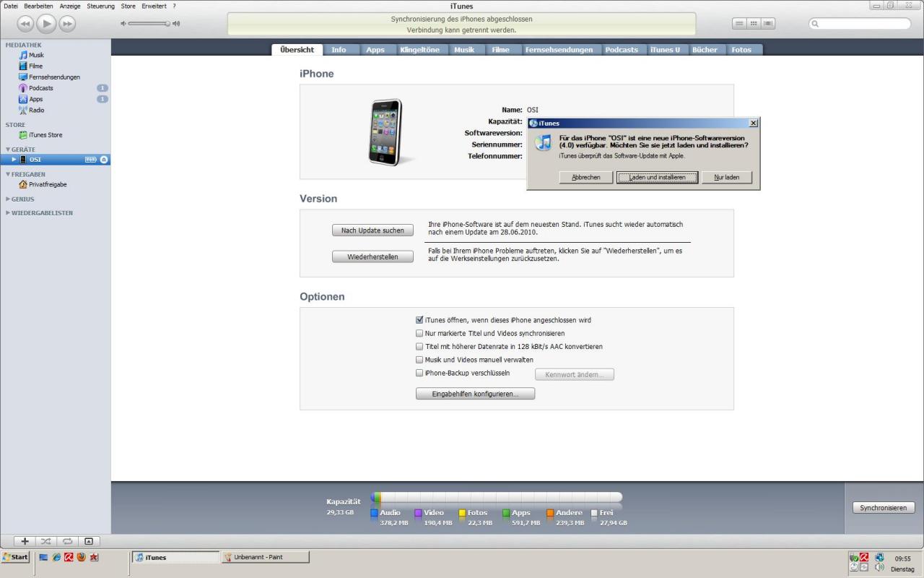The height and width of the screenshot is (578, 924).
Task: Click into the iTunes search field
Action: [860, 24]
